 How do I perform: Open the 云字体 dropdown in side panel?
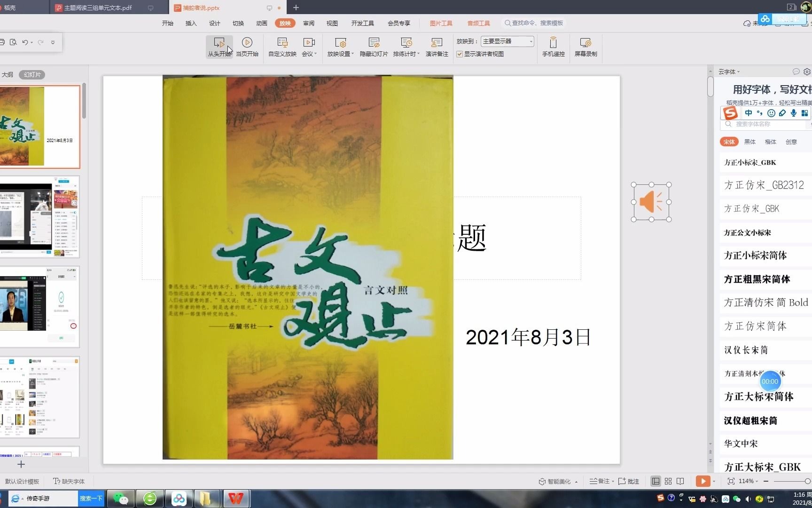click(x=729, y=72)
